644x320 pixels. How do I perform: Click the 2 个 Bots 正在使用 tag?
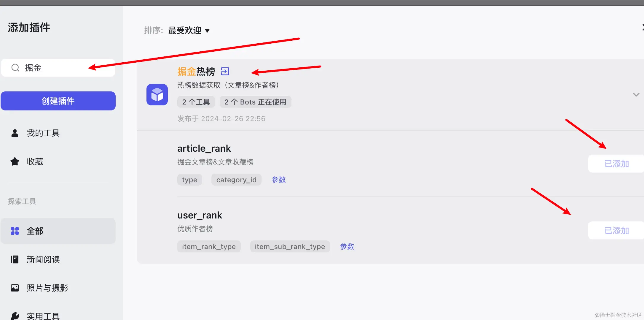pos(255,102)
